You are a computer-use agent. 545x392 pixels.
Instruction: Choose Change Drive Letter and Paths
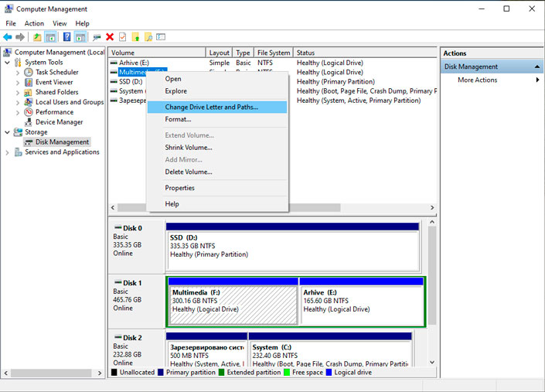[217, 107]
